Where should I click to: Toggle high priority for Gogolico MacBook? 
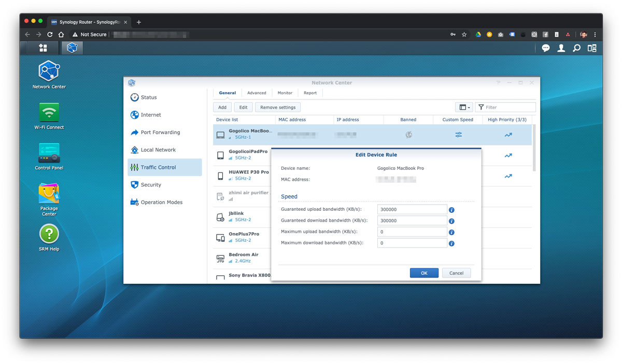tap(508, 135)
